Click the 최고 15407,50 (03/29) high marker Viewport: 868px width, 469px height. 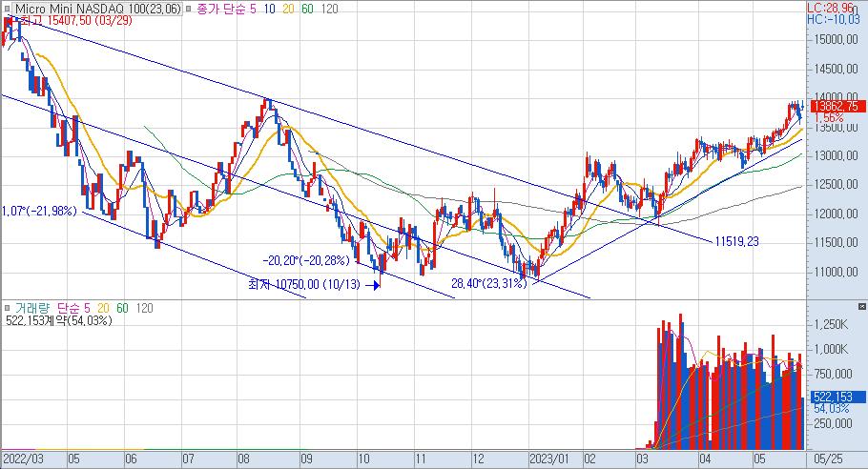[76, 20]
